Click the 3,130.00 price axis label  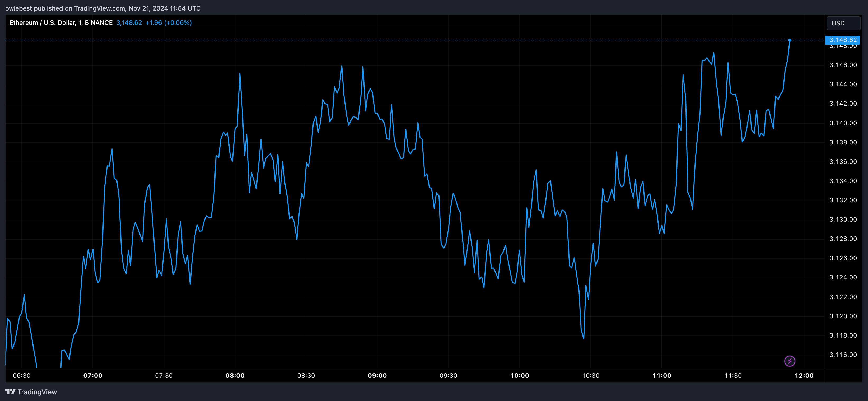(843, 219)
